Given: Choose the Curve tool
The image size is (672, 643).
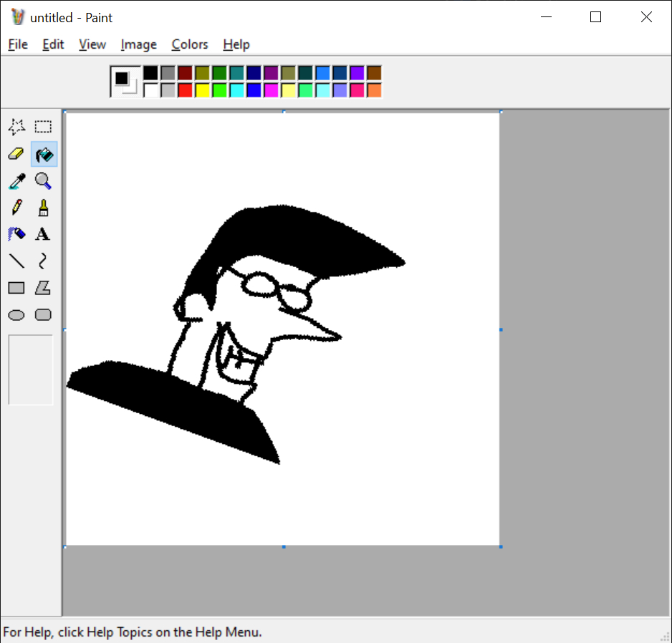Looking at the screenshot, I should [44, 261].
